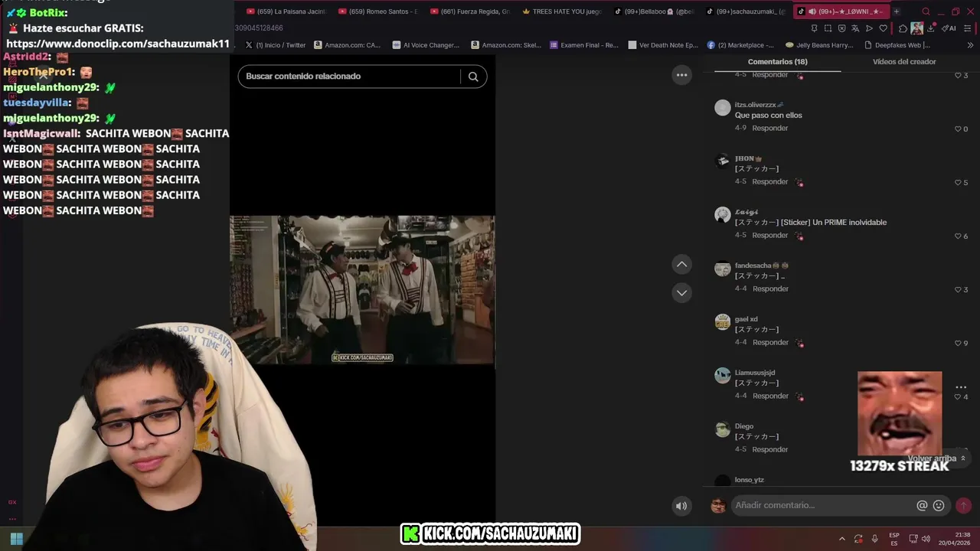Click the browser top-bar search icon
The width and height of the screenshot is (980, 551).
click(926, 11)
